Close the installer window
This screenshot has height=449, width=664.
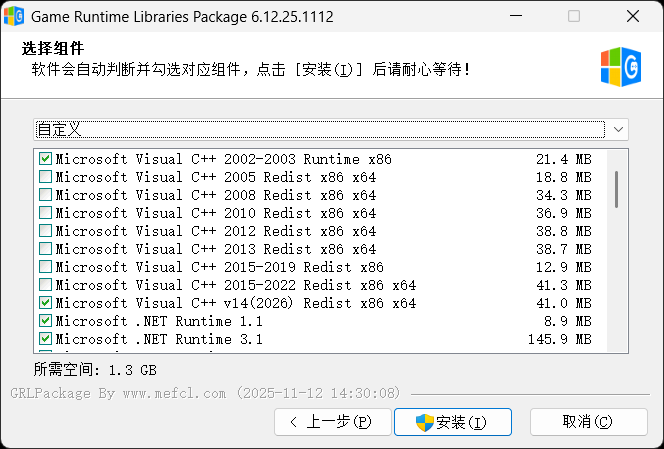click(x=633, y=17)
